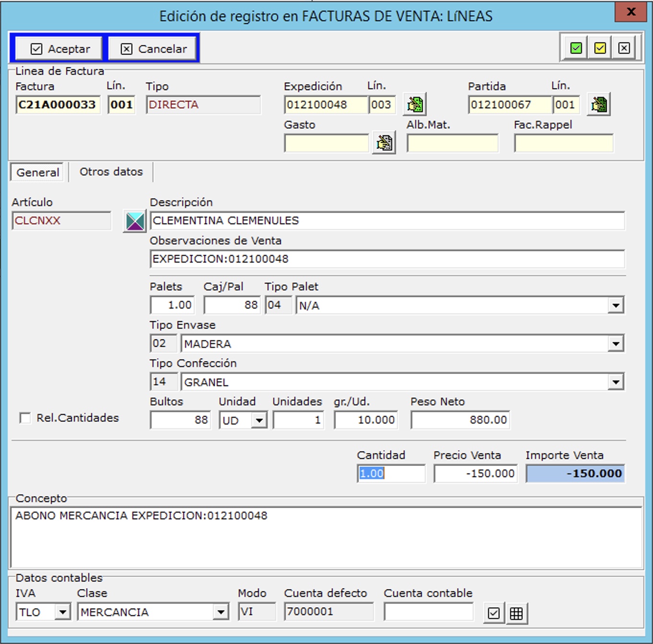Expand the Tipo Palet dropdown

point(616,305)
